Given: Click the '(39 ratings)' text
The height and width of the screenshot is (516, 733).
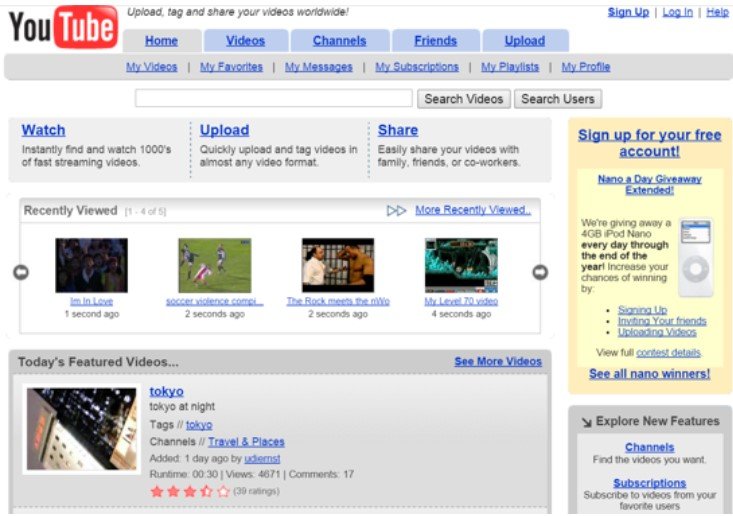Looking at the screenshot, I should 256,491.
